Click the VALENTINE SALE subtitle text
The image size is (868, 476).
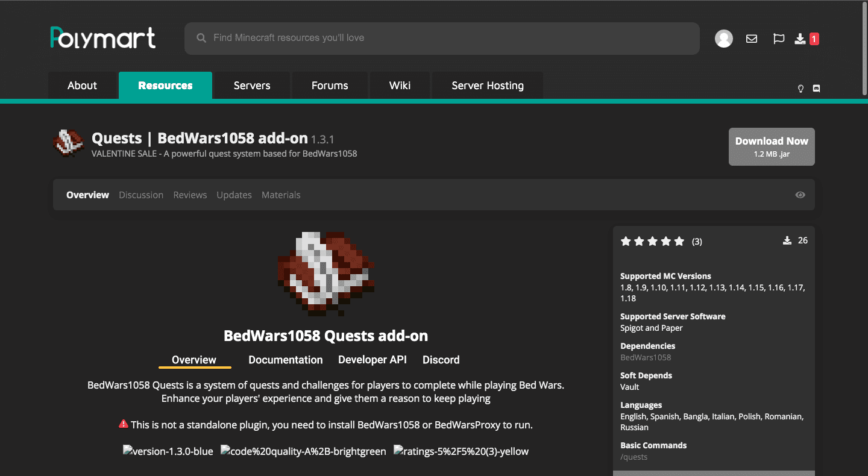click(224, 154)
